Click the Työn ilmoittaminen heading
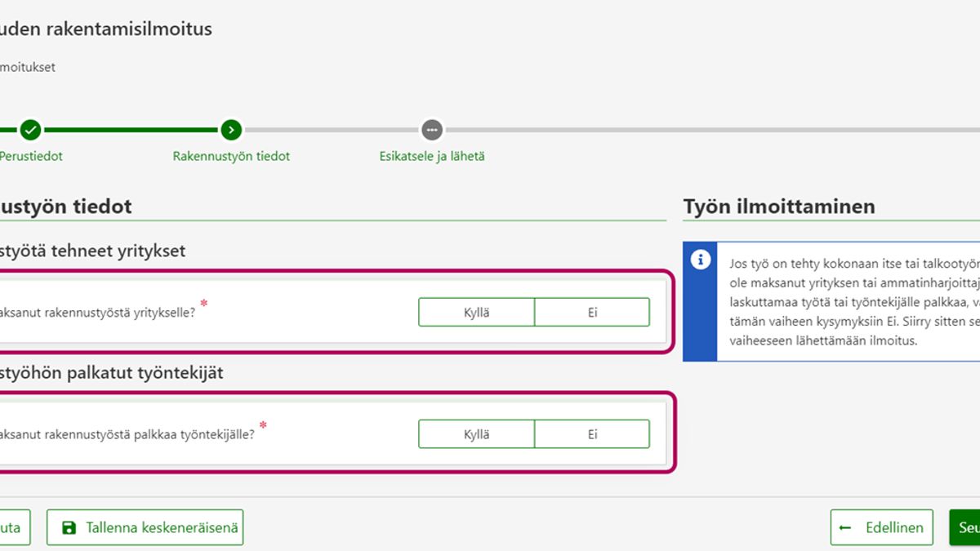The image size is (980, 551). coord(779,207)
